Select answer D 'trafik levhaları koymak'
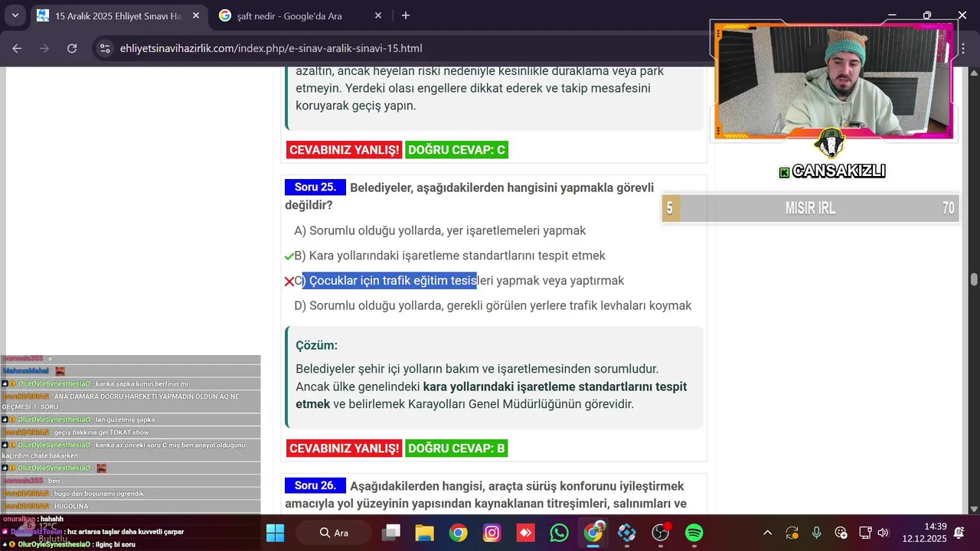 coord(493,305)
